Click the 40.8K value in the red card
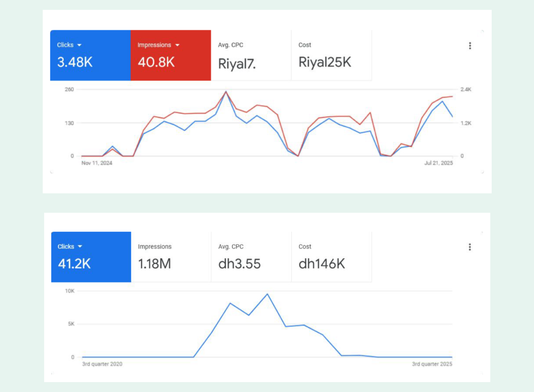The width and height of the screenshot is (534, 392). (156, 62)
